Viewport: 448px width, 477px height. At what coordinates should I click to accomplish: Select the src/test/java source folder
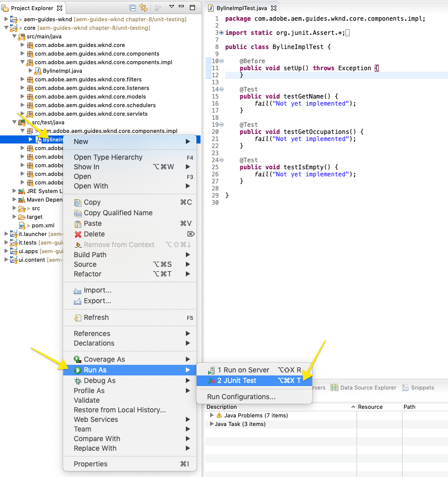[x=48, y=122]
